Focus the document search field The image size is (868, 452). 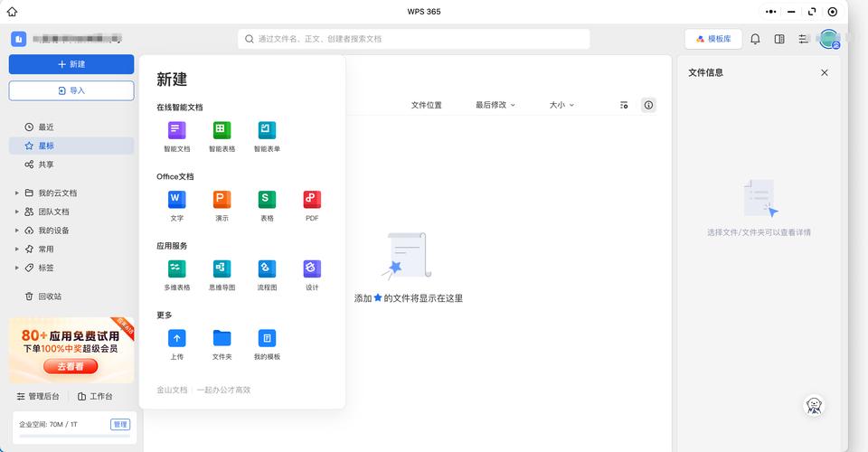click(414, 39)
